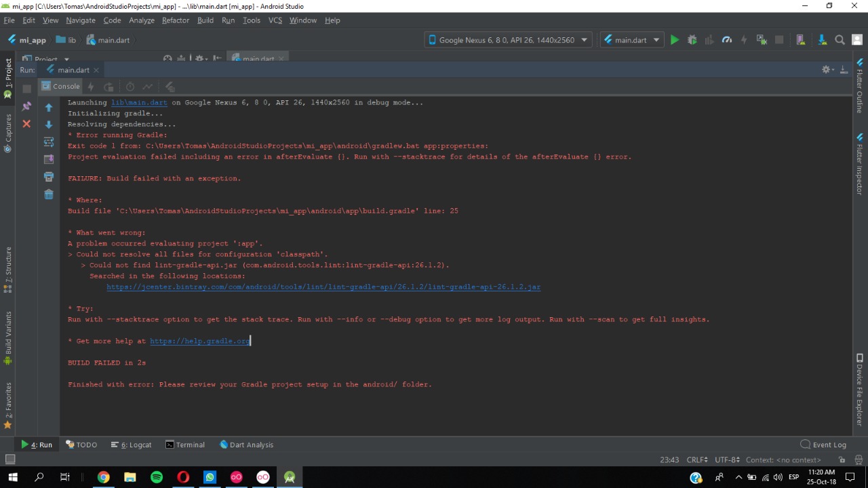Viewport: 868px width, 488px height.
Task: Open the device selector Google Nexus 6 dropdown
Action: click(x=509, y=40)
